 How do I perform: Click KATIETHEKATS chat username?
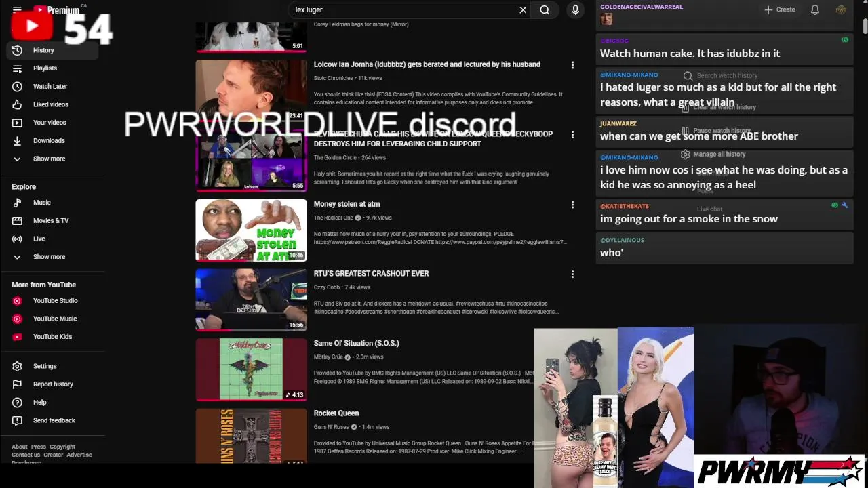tap(625, 206)
